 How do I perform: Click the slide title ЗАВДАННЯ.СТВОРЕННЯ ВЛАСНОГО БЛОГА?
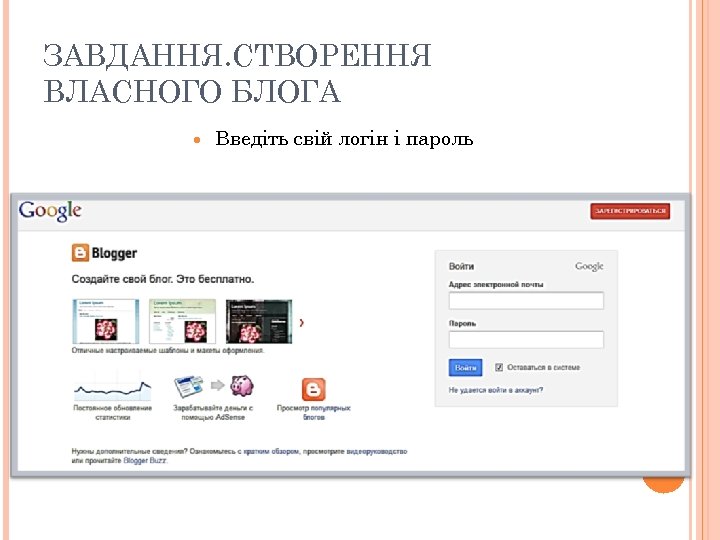(x=237, y=73)
